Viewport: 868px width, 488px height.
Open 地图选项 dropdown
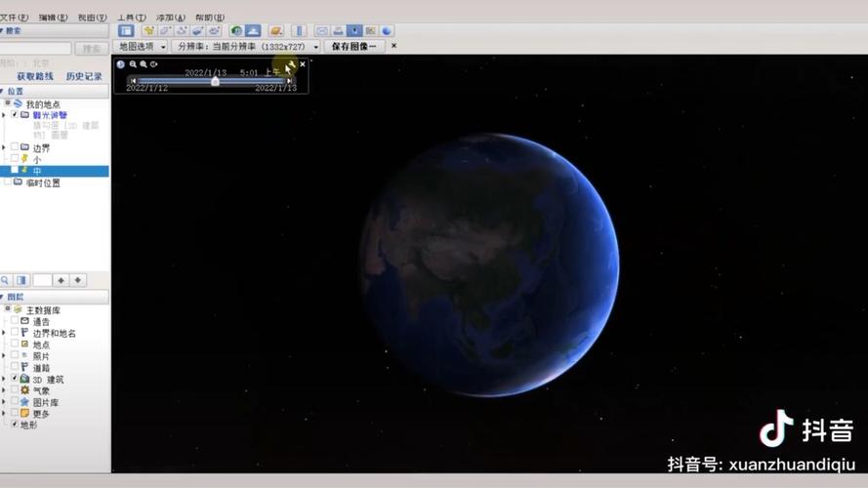142,47
